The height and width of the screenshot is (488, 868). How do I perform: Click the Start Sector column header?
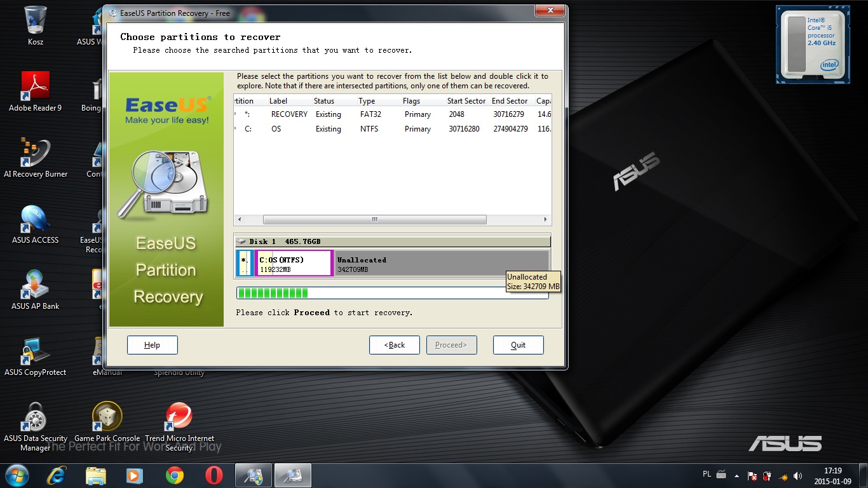[466, 101]
